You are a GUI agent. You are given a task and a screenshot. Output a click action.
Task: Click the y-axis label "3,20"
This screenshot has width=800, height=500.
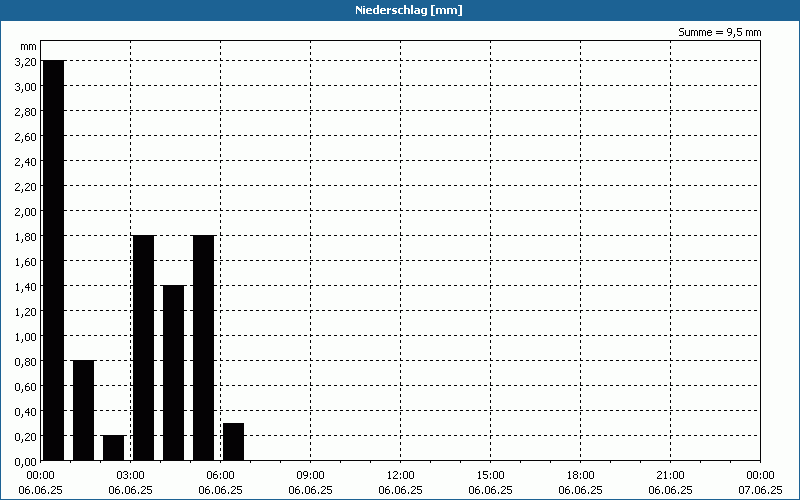tap(26, 62)
